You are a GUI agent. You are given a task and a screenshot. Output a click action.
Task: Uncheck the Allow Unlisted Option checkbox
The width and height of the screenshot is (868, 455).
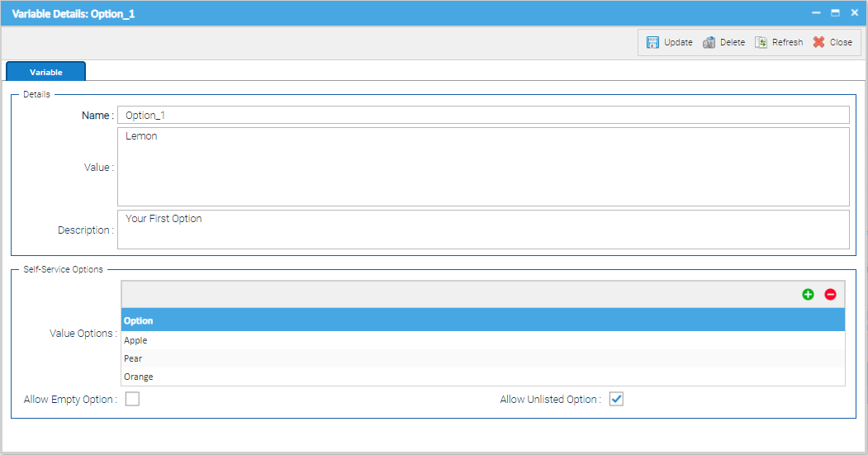pyautogui.click(x=616, y=400)
